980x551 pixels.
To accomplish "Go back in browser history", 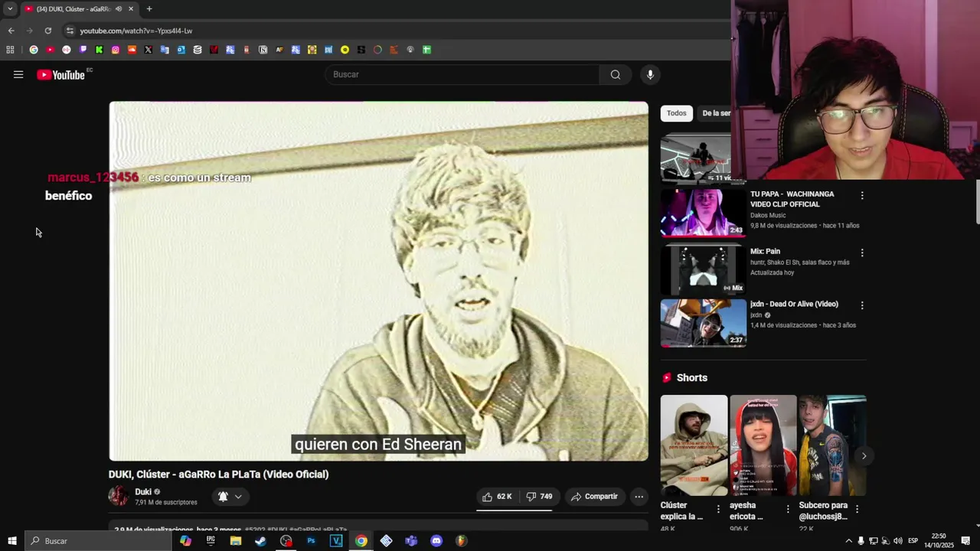I will (11, 31).
